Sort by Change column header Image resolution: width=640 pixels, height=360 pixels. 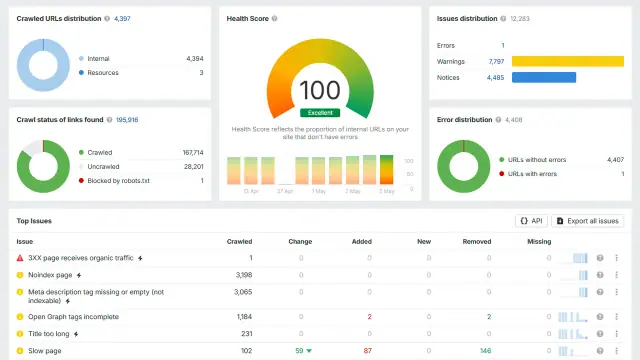tap(300, 242)
